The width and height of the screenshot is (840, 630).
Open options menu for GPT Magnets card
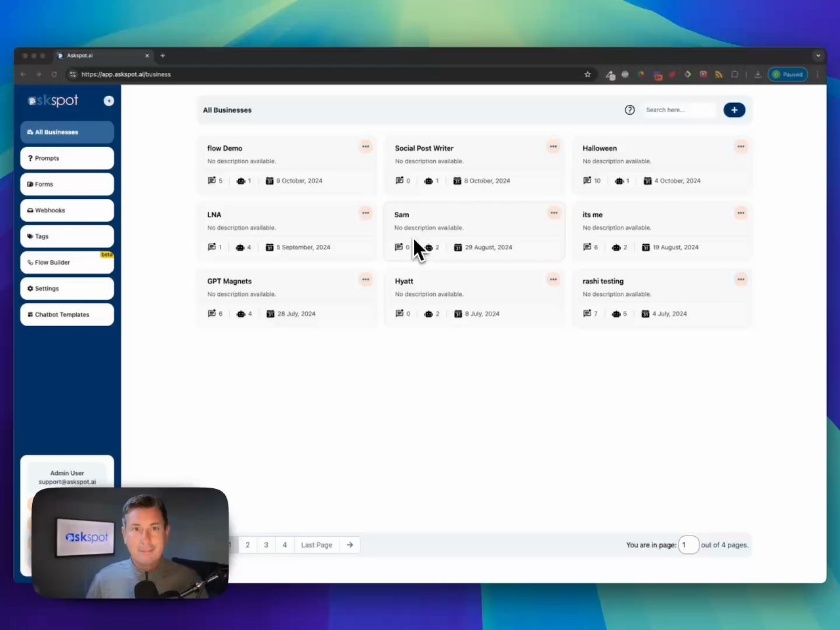pyautogui.click(x=366, y=280)
